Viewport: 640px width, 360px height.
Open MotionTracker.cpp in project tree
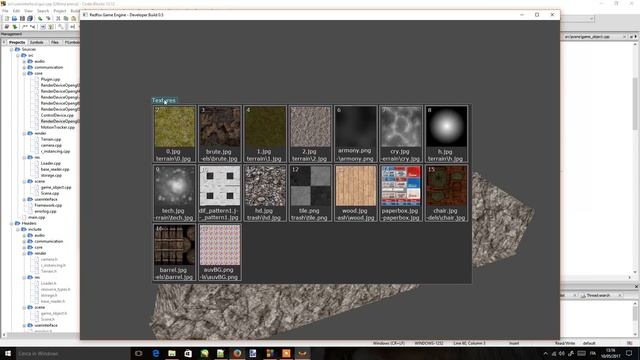point(58,127)
